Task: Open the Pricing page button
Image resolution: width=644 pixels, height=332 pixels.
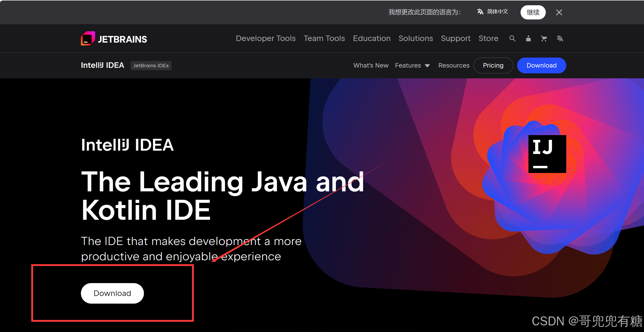Action: pos(493,65)
